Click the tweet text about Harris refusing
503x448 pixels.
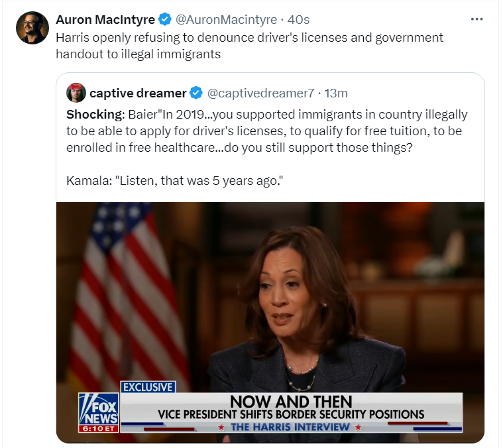(249, 46)
